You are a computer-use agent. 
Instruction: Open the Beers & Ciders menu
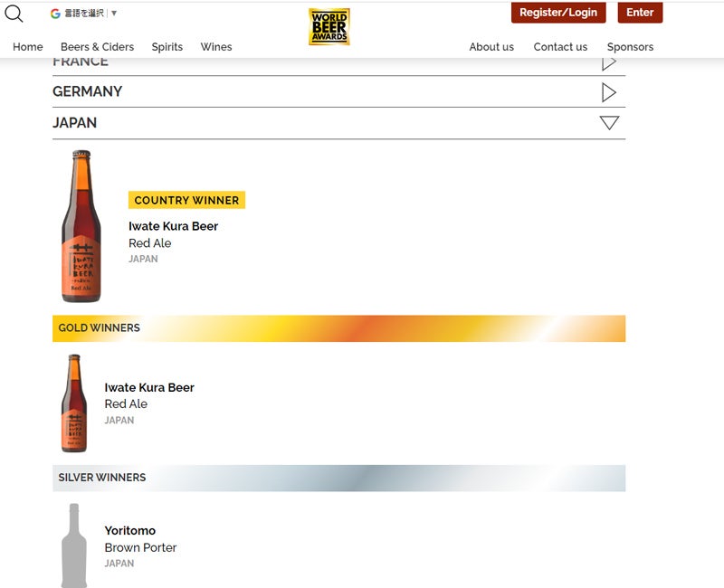pyautogui.click(x=97, y=47)
